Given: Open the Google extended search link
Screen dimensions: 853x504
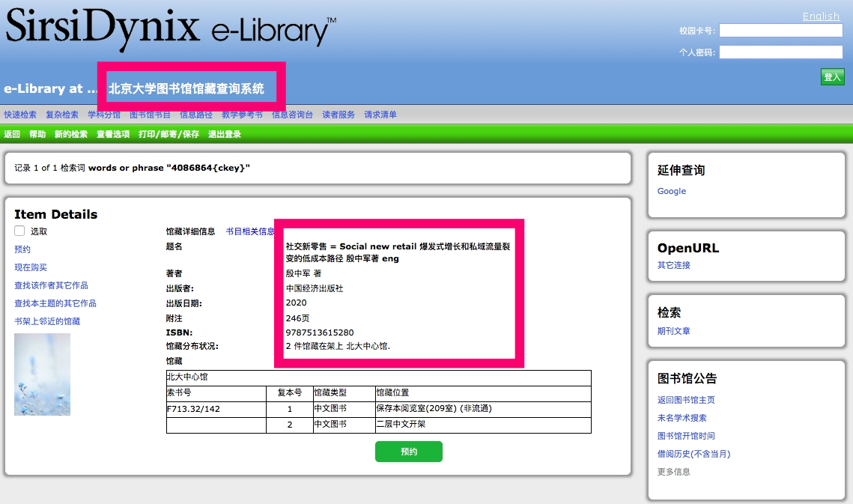Looking at the screenshot, I should click(x=672, y=191).
